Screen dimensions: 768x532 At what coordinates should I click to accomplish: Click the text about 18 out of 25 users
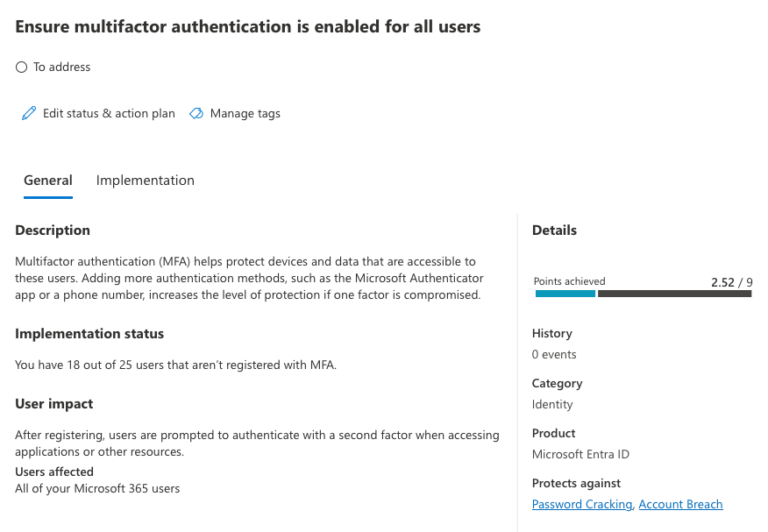point(176,365)
